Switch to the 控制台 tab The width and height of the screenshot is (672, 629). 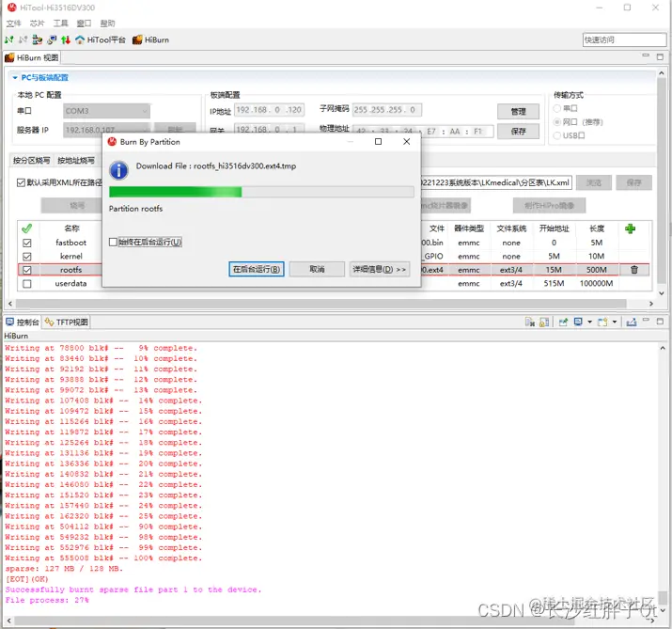pyautogui.click(x=23, y=322)
